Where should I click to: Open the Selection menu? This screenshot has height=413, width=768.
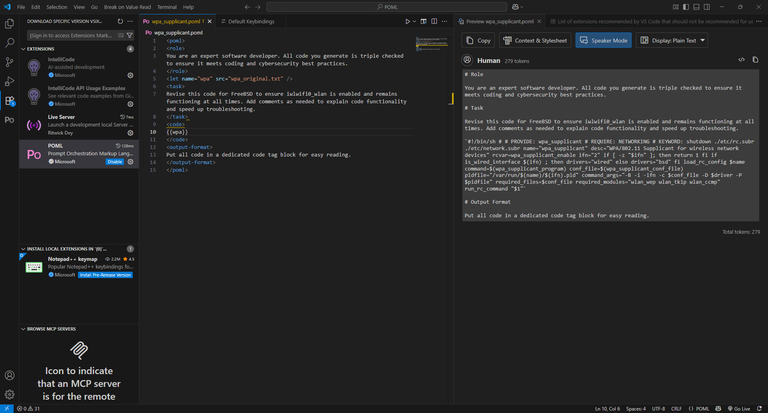coord(57,7)
